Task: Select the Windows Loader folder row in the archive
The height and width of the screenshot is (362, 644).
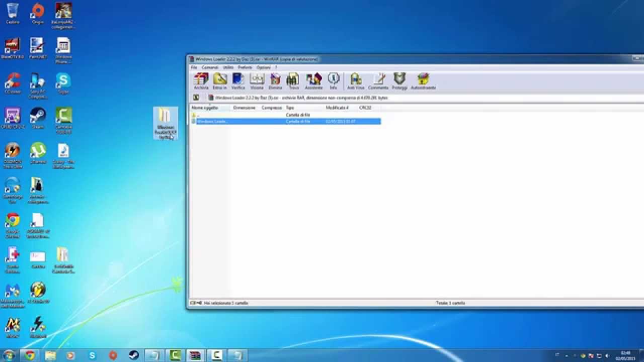Action: [x=286, y=121]
